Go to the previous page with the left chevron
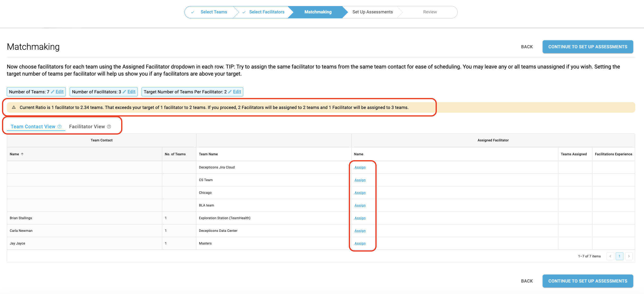The height and width of the screenshot is (294, 644). pos(610,256)
